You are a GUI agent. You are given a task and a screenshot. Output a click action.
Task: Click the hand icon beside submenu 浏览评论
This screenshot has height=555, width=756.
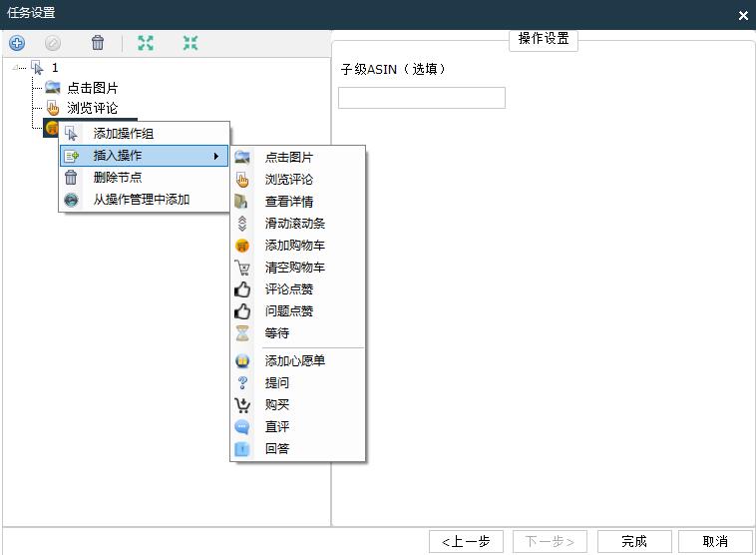pos(242,180)
